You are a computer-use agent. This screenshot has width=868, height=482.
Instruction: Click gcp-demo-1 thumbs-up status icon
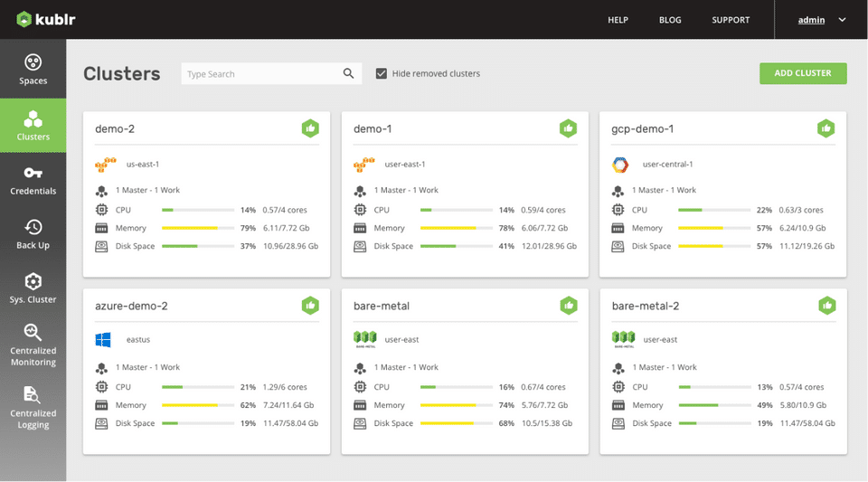[826, 128]
